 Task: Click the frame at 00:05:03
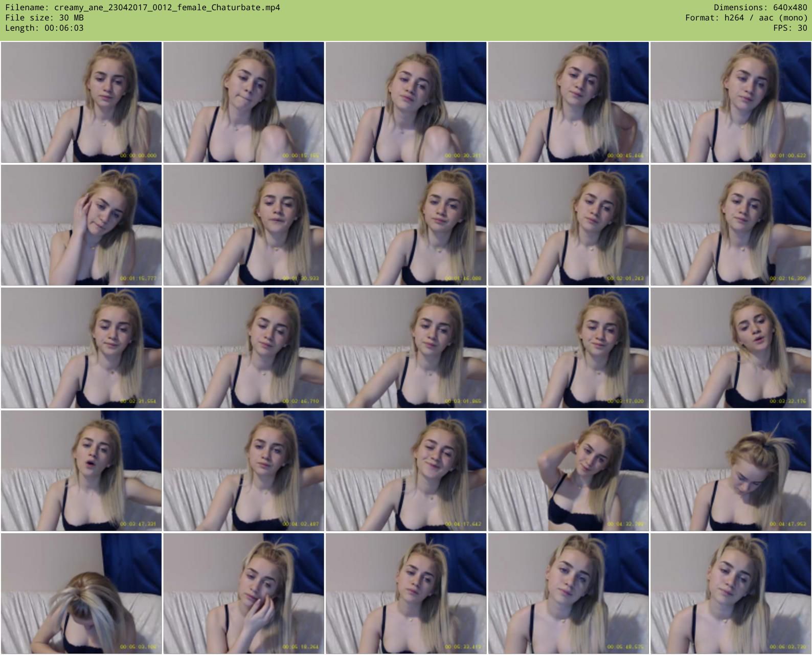point(81,594)
